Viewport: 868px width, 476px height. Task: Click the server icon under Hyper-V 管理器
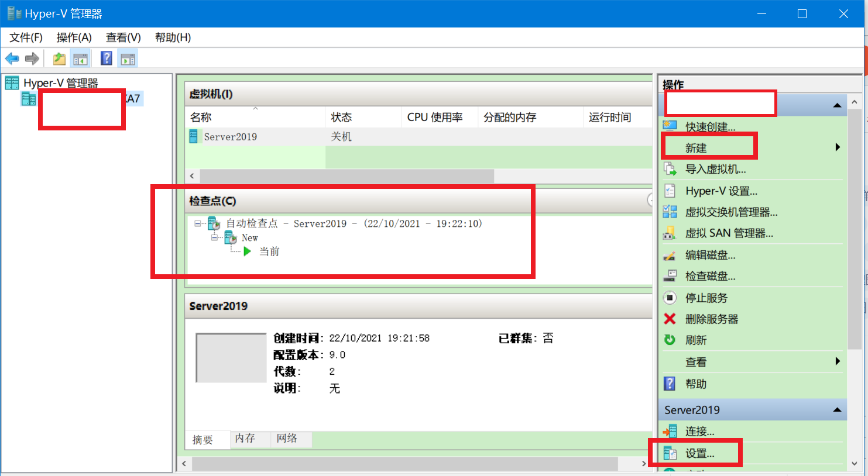(29, 99)
